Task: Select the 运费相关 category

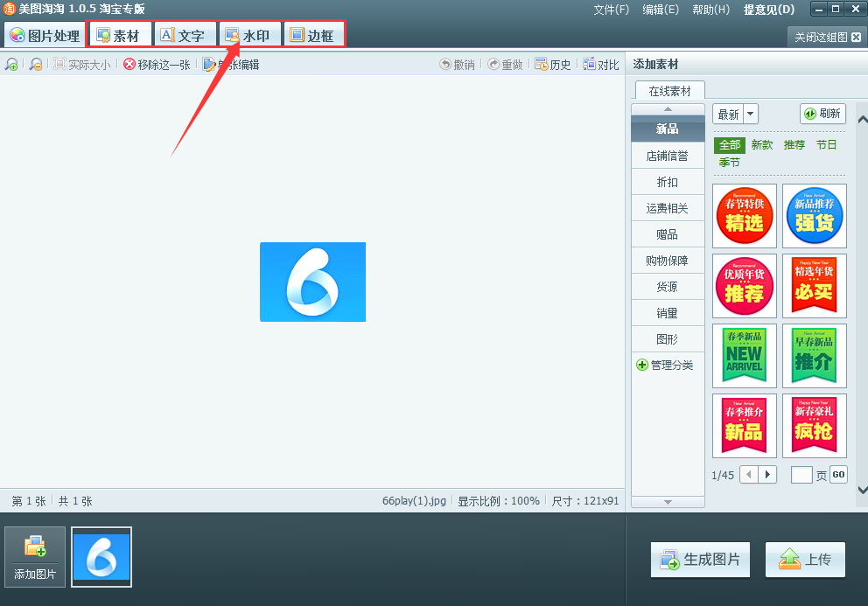Action: [x=668, y=208]
